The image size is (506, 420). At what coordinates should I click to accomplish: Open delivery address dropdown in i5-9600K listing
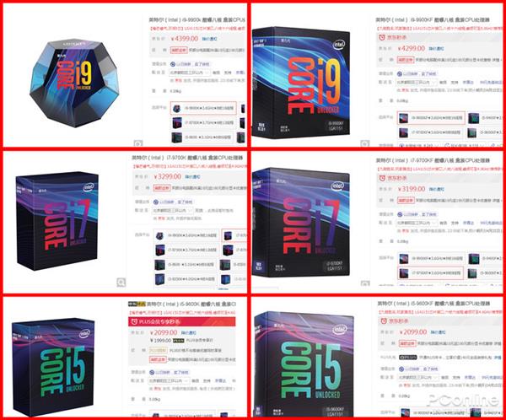(170, 381)
